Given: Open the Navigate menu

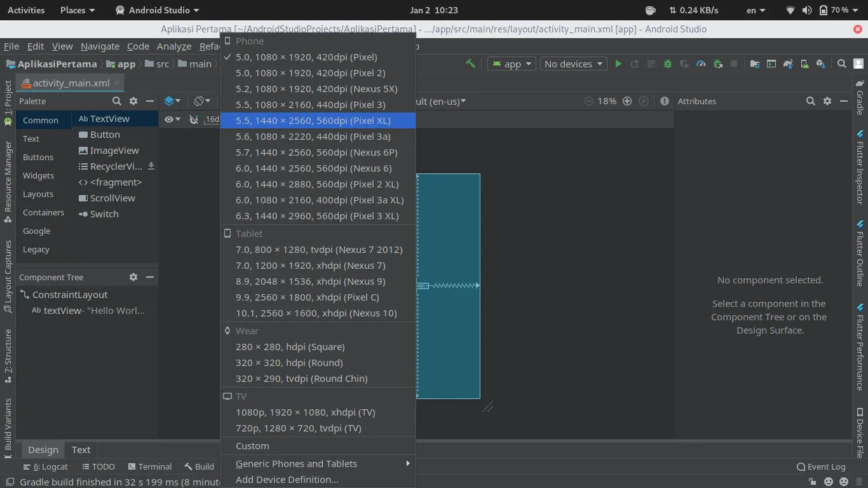Looking at the screenshot, I should 100,46.
